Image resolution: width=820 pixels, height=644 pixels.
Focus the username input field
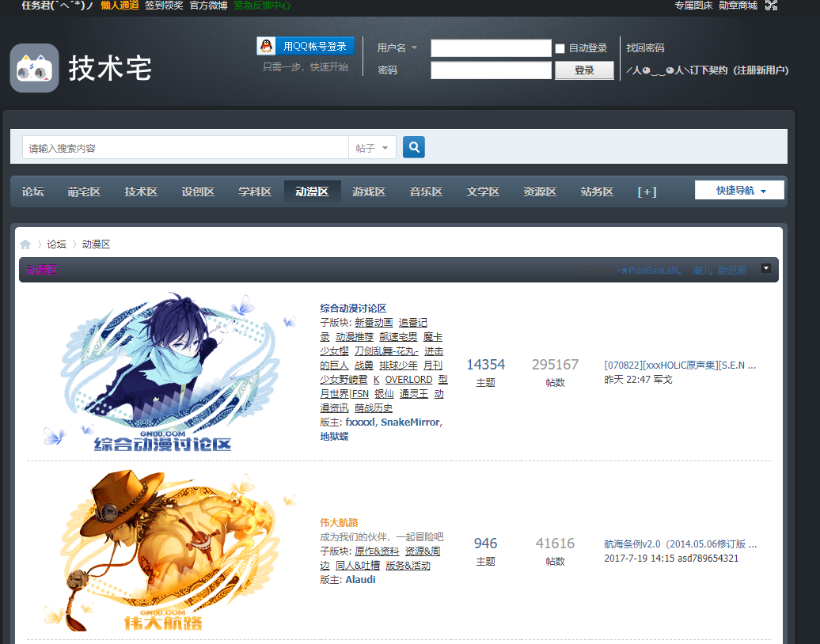pos(491,48)
